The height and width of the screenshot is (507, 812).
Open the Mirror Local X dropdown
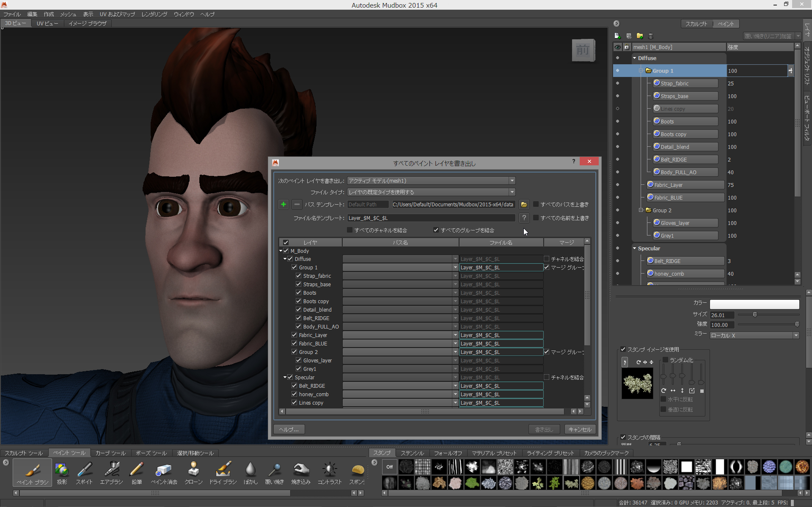pyautogui.click(x=754, y=335)
